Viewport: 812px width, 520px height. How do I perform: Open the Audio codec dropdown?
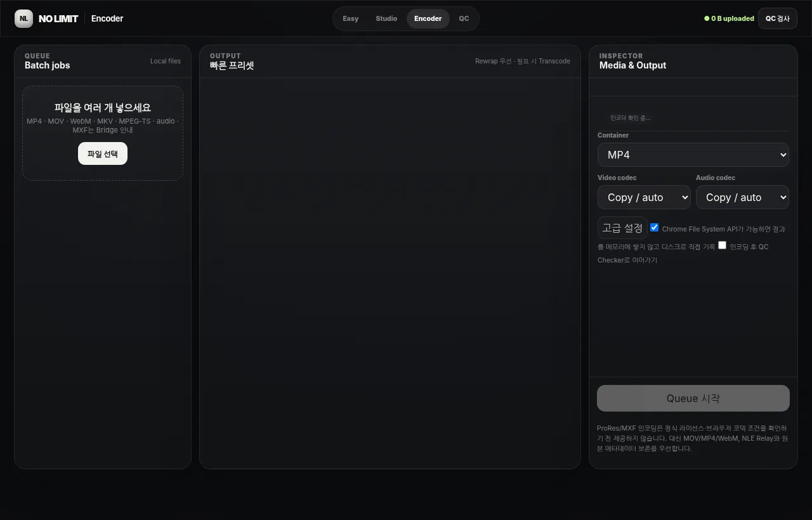[x=742, y=197]
